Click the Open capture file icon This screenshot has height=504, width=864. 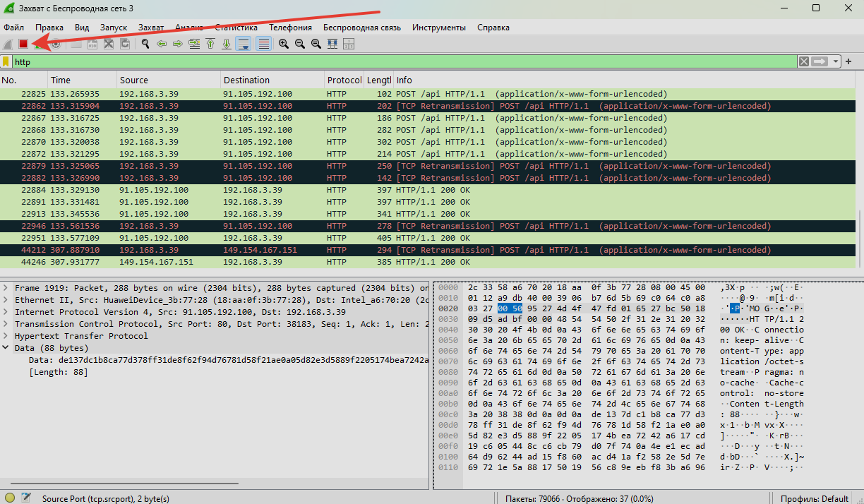tap(77, 44)
